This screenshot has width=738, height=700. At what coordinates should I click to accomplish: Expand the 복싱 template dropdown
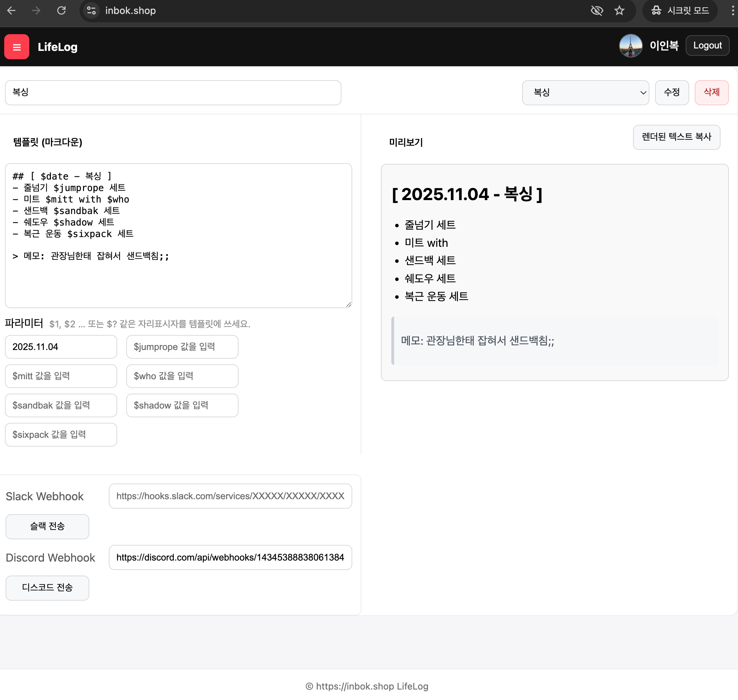(x=585, y=92)
